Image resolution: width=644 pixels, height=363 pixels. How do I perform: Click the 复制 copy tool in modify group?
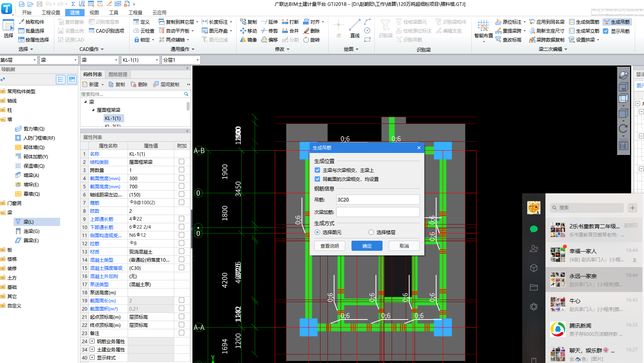[x=248, y=22]
